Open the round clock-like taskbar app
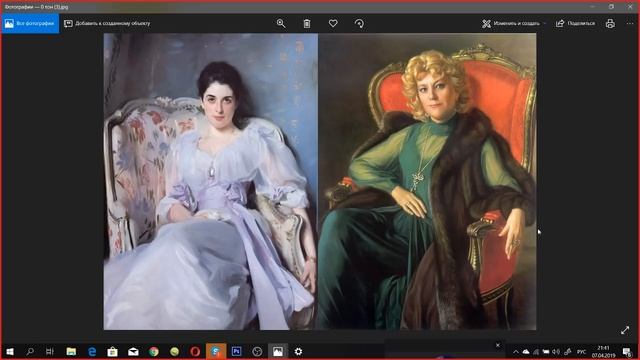 pos(257,351)
